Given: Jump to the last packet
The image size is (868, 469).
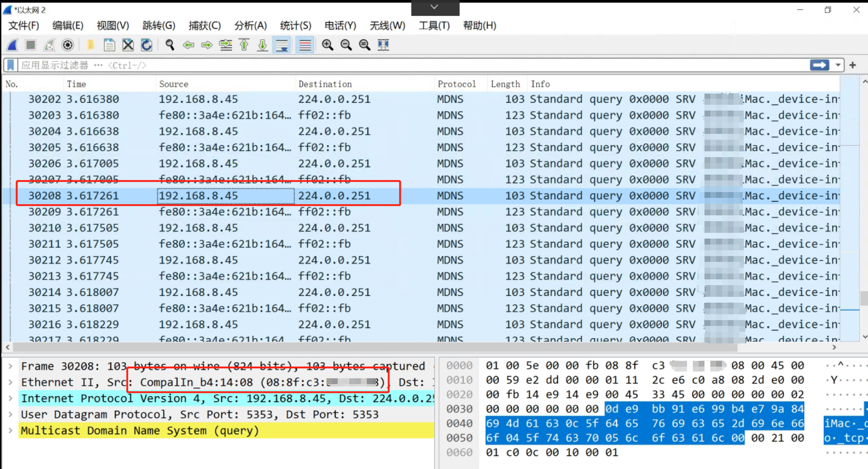Looking at the screenshot, I should click(x=262, y=45).
